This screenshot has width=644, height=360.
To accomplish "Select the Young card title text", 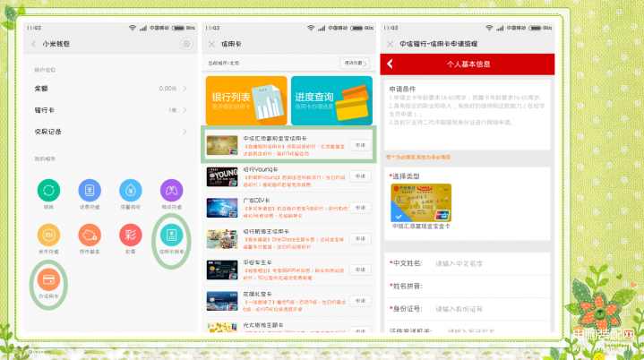I will (x=261, y=169).
